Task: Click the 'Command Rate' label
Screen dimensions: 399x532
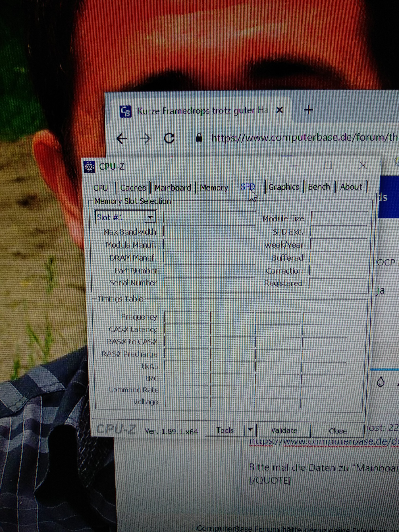Action: pos(134,390)
